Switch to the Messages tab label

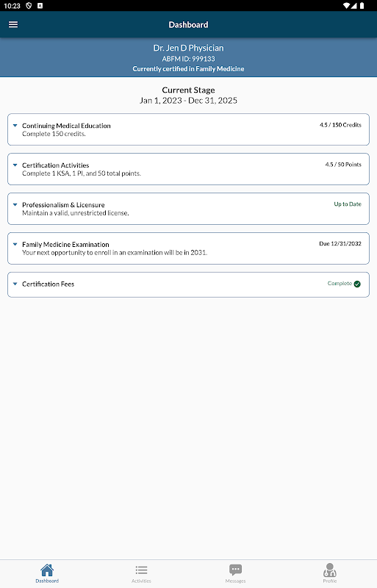click(x=236, y=581)
